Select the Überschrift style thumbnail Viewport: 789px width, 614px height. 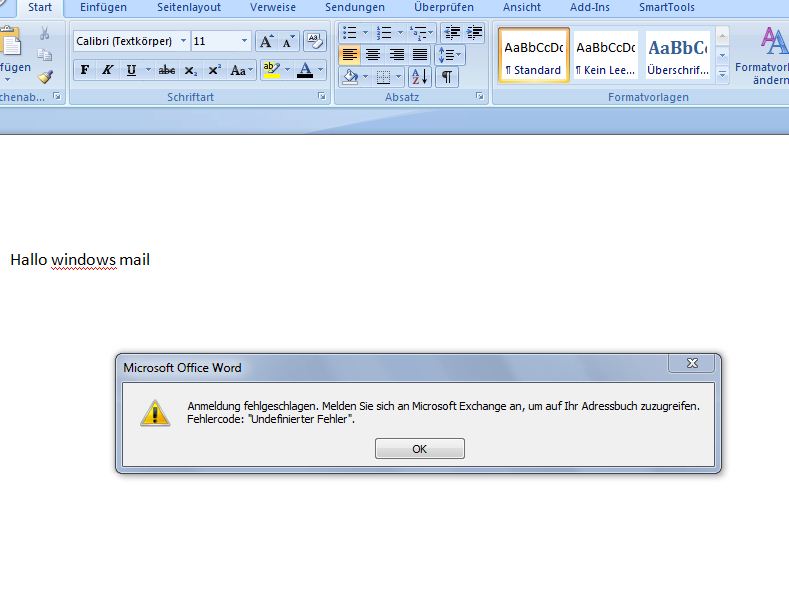pos(678,55)
